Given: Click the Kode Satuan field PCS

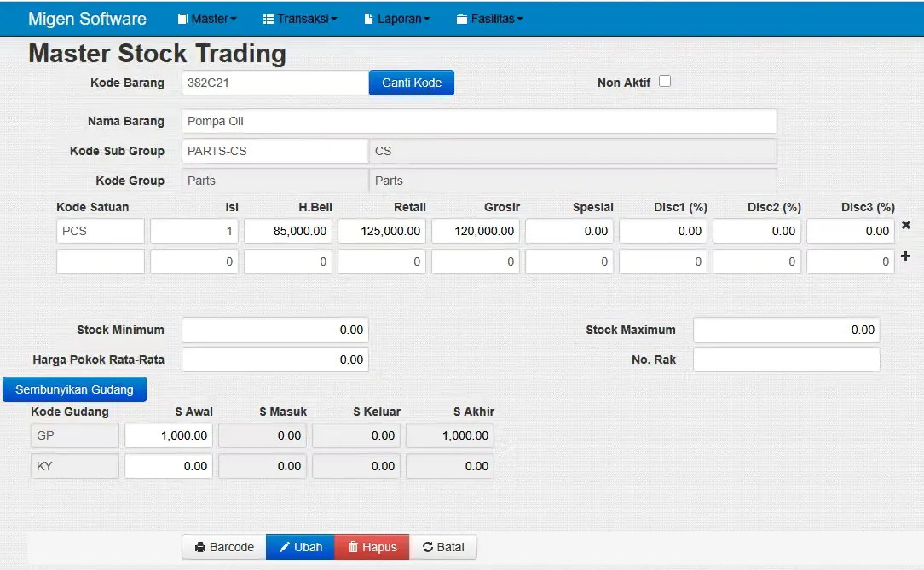Looking at the screenshot, I should 101,231.
